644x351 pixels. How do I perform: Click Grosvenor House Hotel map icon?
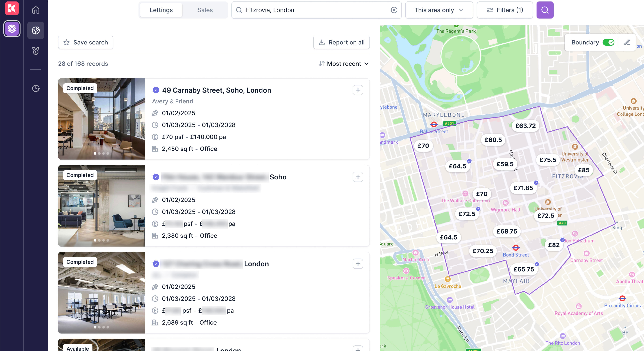coord(449,300)
